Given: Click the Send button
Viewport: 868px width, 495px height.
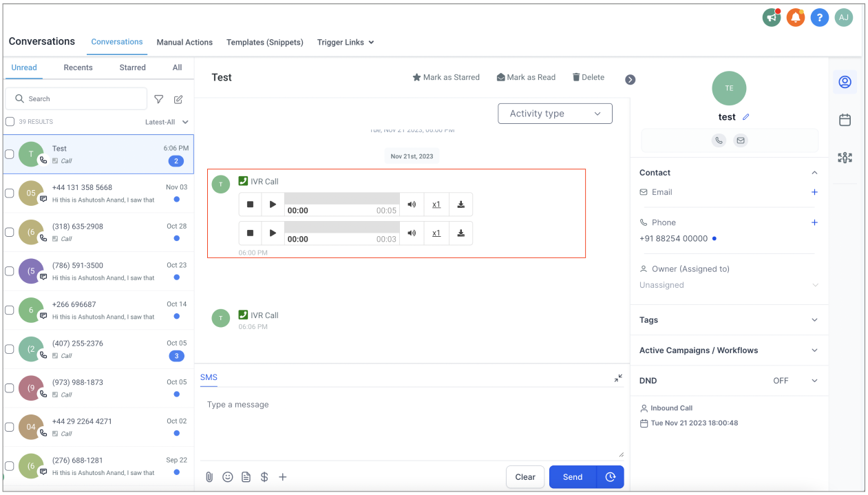Looking at the screenshot, I should point(572,477).
